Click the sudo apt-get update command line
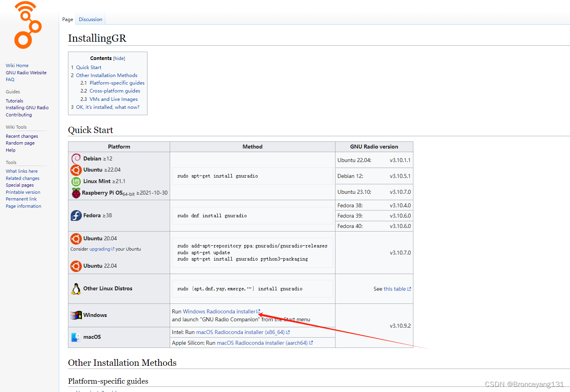Image resolution: width=570 pixels, height=392 pixels. pyautogui.click(x=204, y=253)
